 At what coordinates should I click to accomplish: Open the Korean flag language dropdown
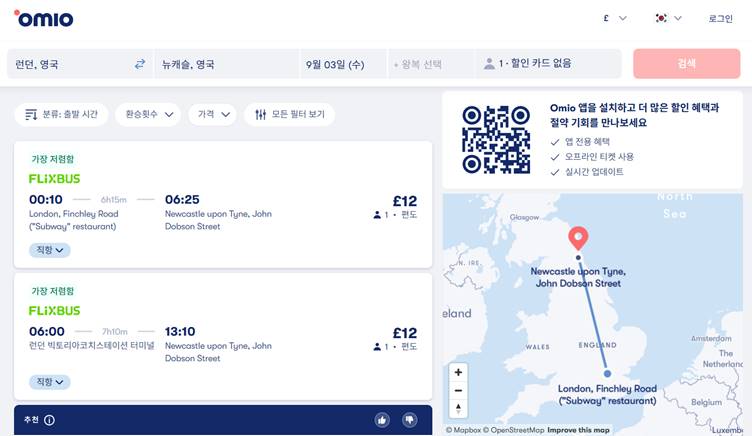pyautogui.click(x=669, y=18)
